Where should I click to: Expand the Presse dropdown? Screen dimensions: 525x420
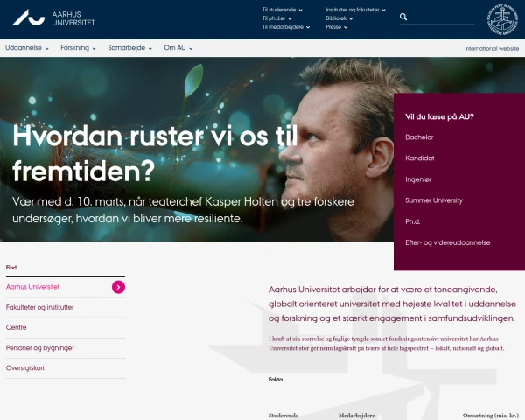click(x=337, y=27)
